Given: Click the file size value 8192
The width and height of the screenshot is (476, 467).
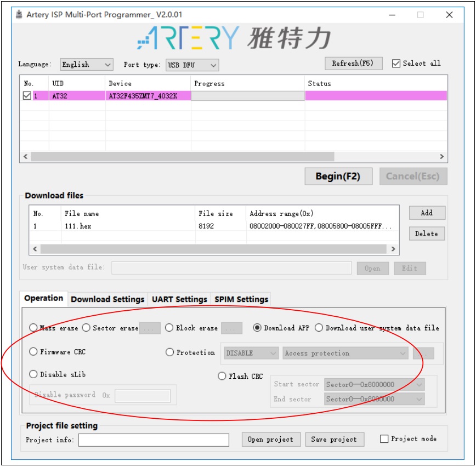Looking at the screenshot, I should pos(206,226).
